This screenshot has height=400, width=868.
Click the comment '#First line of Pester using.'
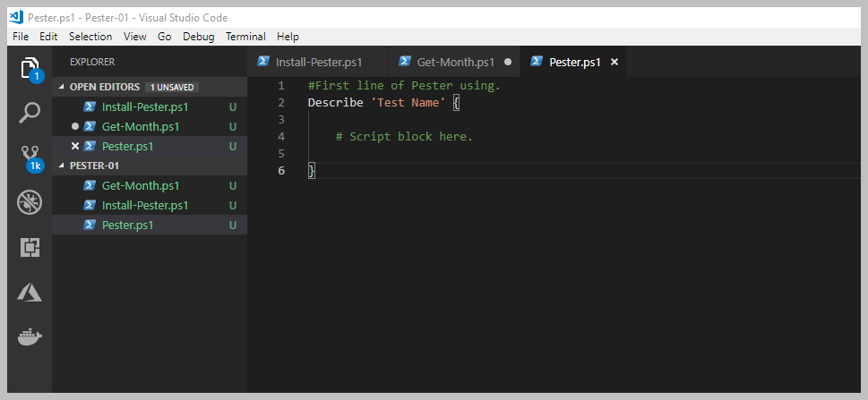click(x=404, y=86)
